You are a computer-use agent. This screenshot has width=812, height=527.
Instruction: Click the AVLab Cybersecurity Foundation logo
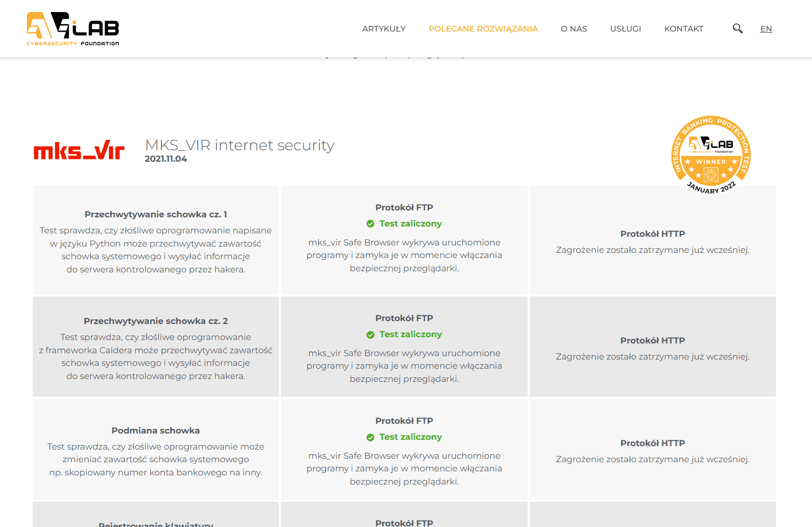(x=73, y=29)
